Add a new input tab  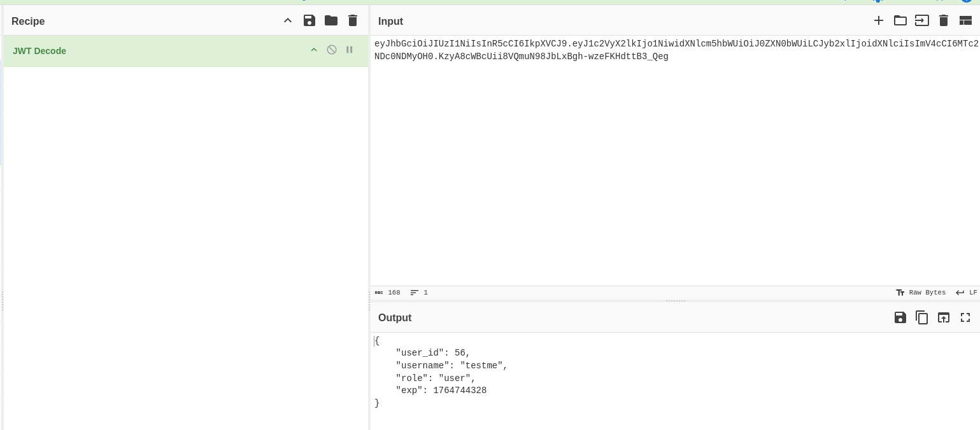(879, 20)
